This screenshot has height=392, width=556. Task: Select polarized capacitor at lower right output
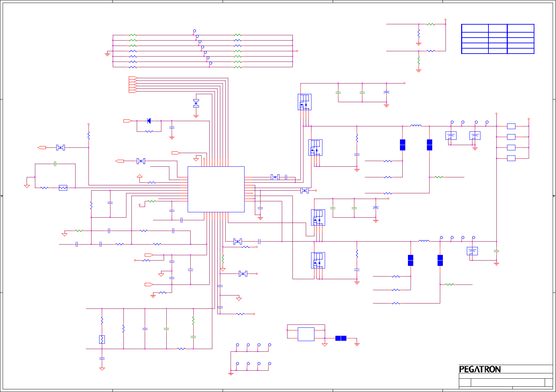click(472, 251)
